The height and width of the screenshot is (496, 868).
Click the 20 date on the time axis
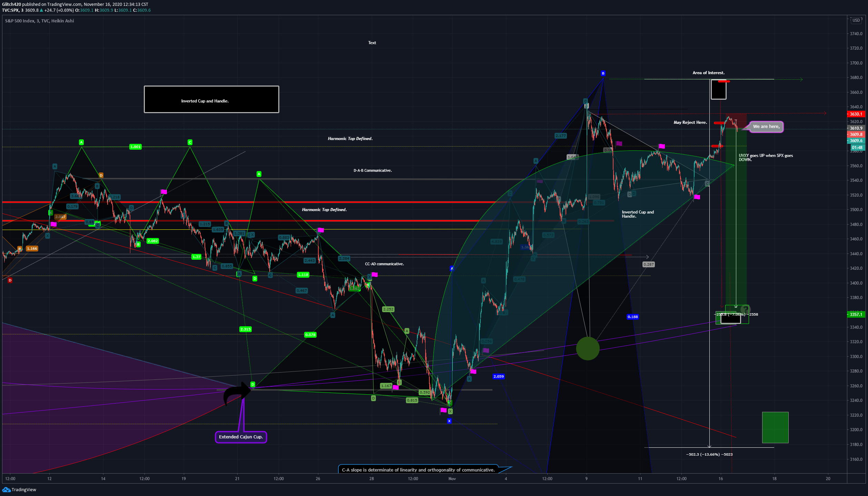click(828, 478)
